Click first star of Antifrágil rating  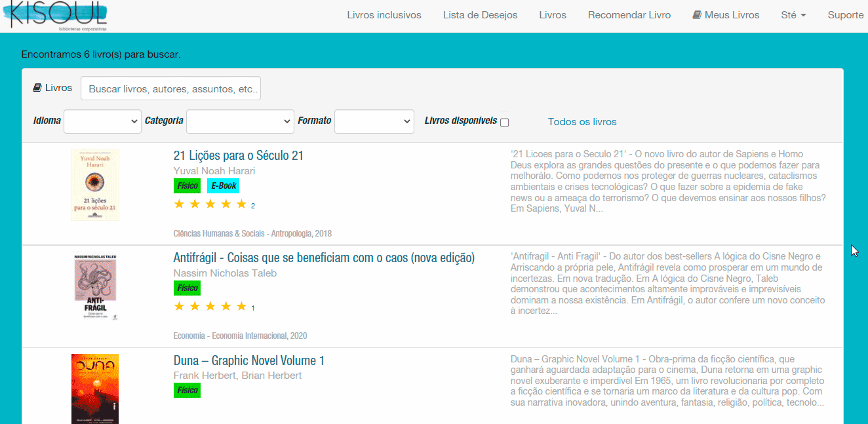pos(179,307)
